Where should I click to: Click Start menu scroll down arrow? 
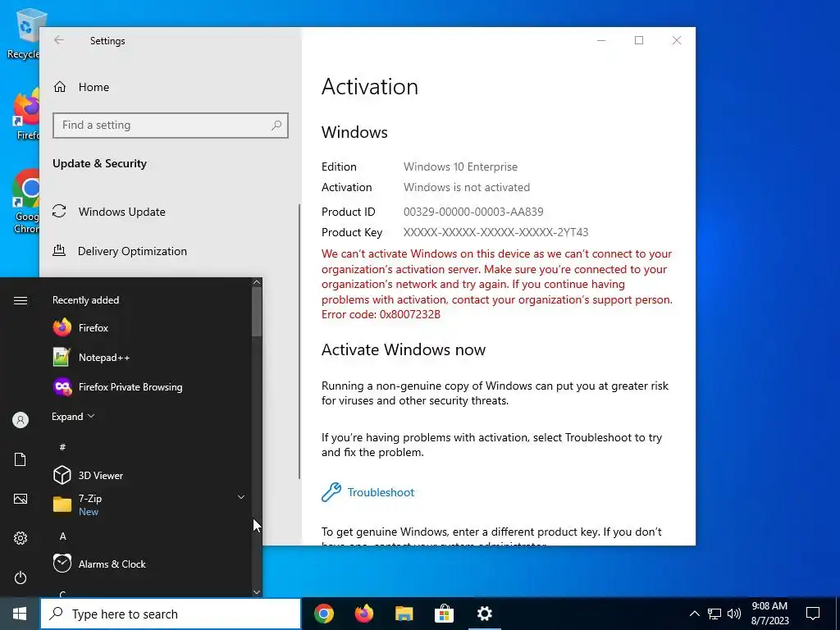257,592
